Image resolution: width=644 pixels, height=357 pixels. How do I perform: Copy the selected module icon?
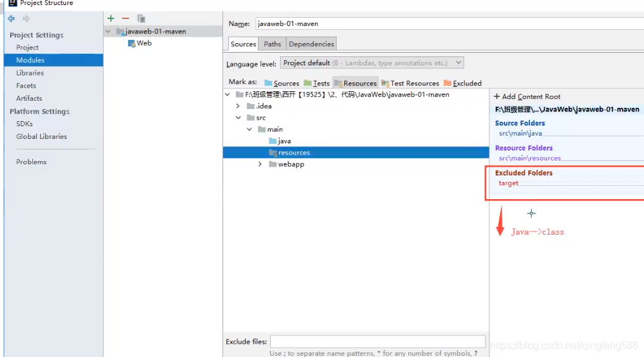coord(141,18)
